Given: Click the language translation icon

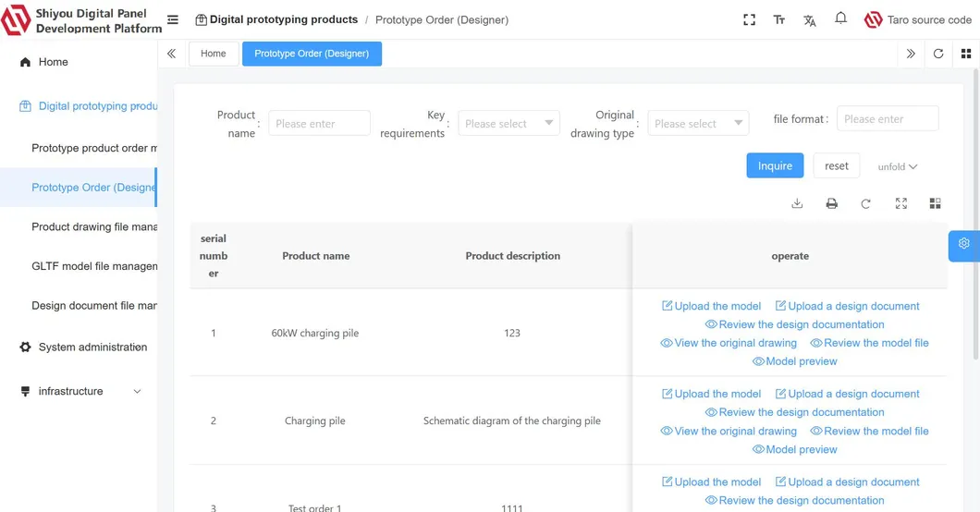Looking at the screenshot, I should pyautogui.click(x=810, y=19).
